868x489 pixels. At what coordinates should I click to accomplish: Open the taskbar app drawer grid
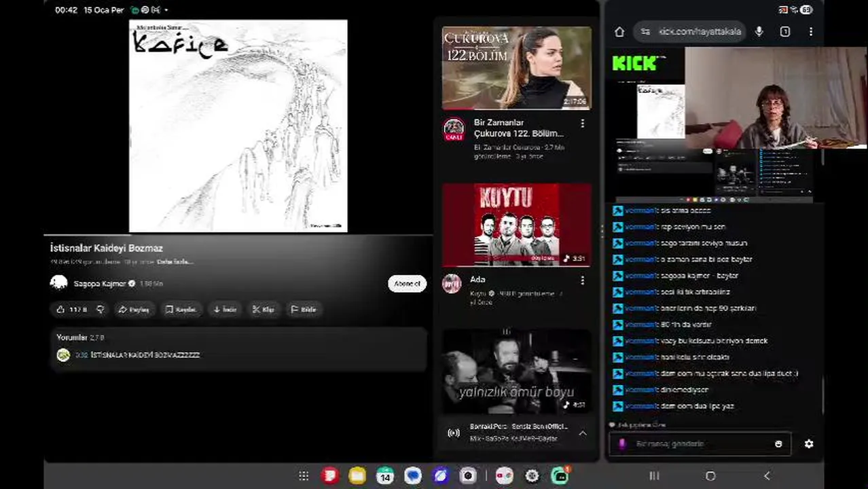tap(304, 476)
